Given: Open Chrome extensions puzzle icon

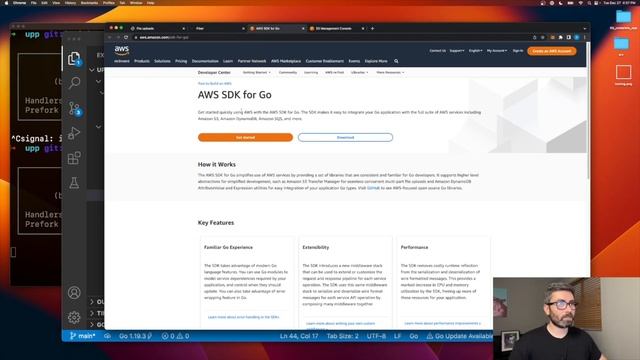Looking at the screenshot, I should 561,37.
